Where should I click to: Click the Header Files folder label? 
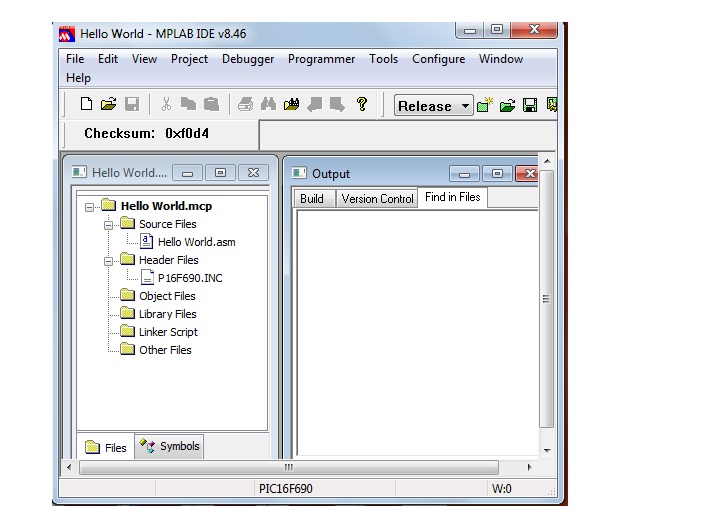(168, 260)
